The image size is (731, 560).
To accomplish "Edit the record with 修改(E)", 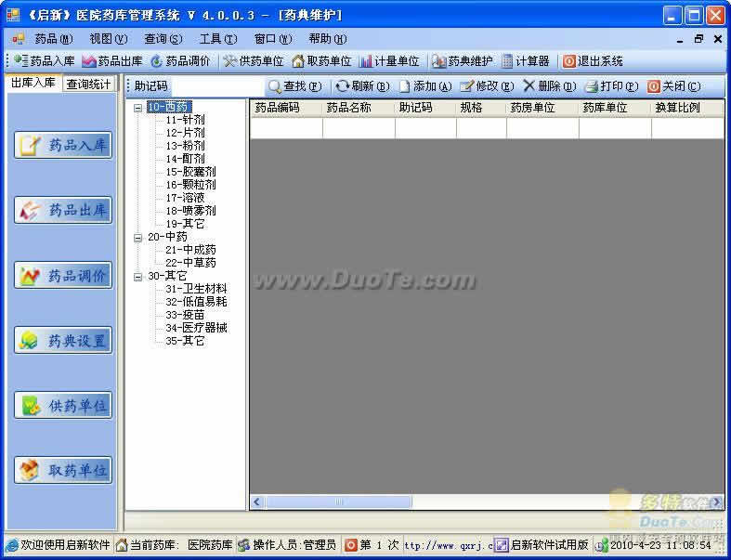I will [x=487, y=86].
